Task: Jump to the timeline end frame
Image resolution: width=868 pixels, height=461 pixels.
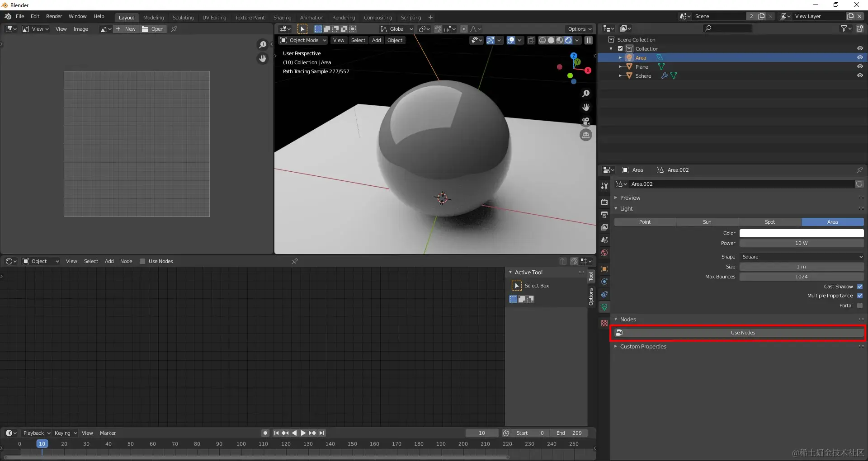Action: [x=321, y=433]
